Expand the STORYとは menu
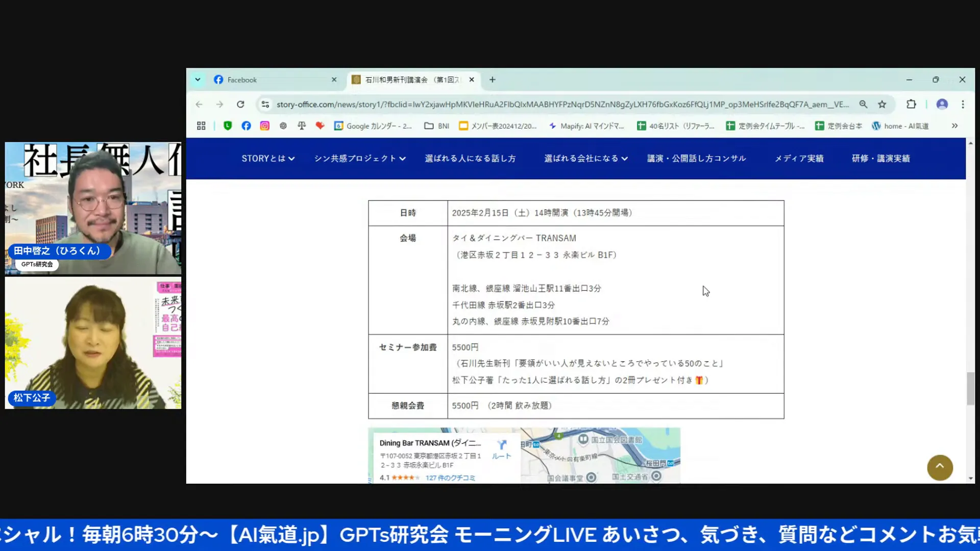This screenshot has height=551, width=980. point(268,159)
